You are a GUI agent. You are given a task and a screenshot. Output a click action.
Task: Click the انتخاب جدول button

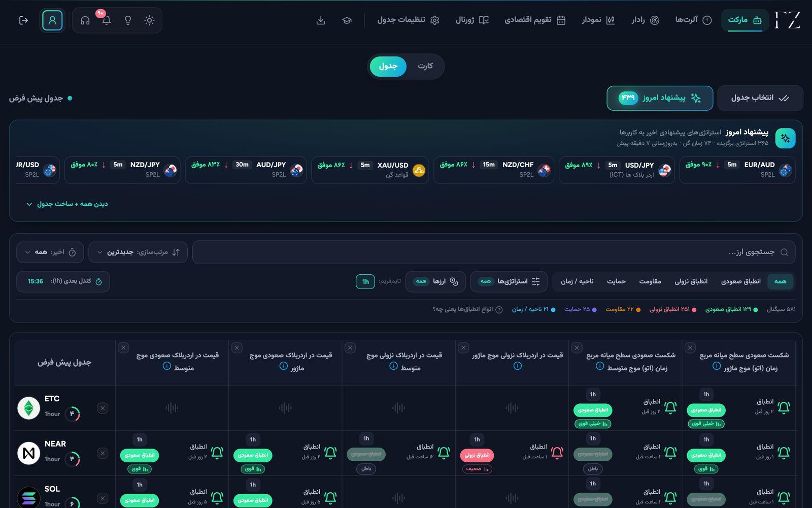point(760,98)
